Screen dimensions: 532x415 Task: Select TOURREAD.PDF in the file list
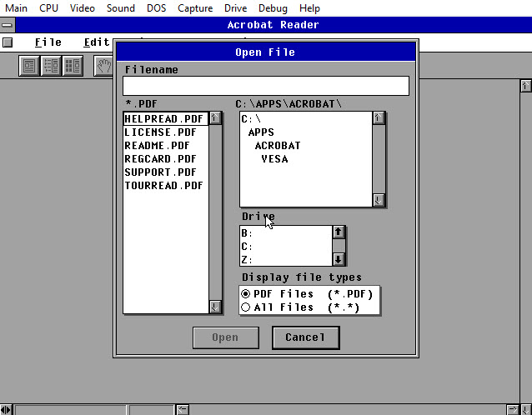pos(166,186)
